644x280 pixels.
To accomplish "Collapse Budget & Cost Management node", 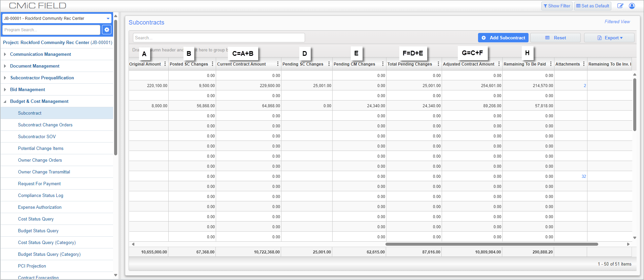I will coord(5,101).
